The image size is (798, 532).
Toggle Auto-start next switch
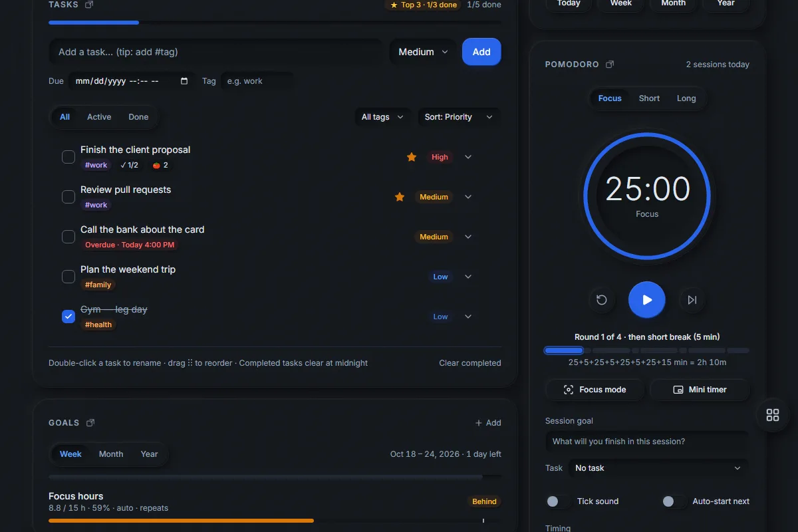point(673,501)
